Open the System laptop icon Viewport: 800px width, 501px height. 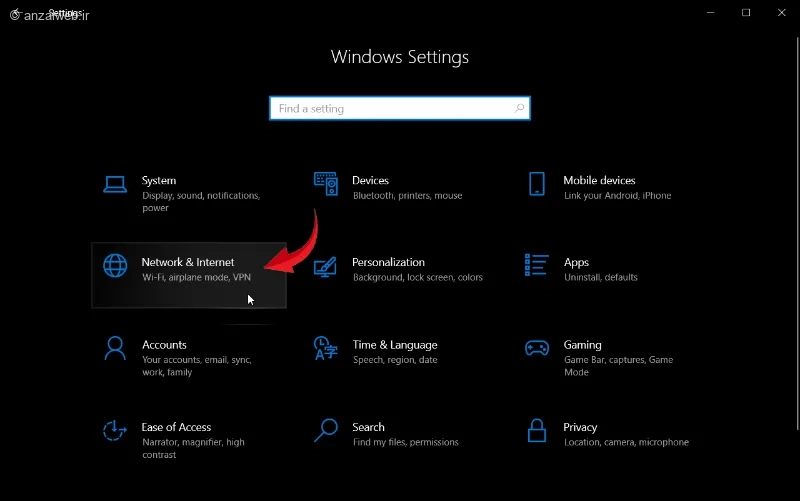click(115, 184)
